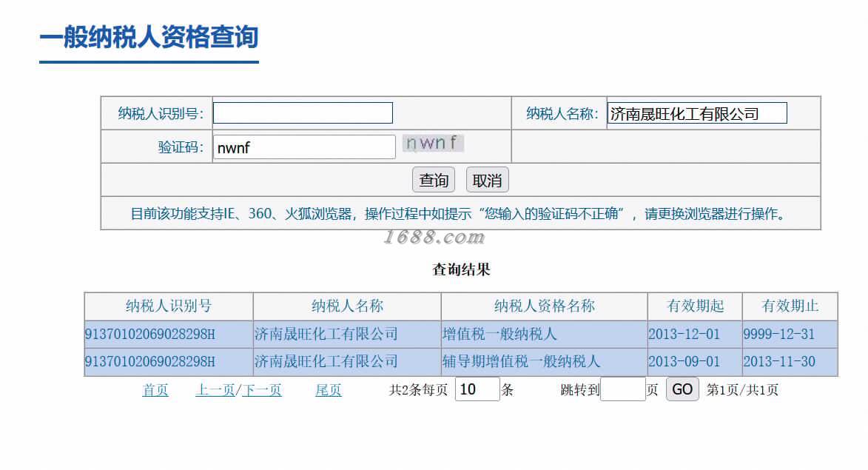Click the 查询结果 heading
The height and width of the screenshot is (470, 868).
[x=461, y=269]
